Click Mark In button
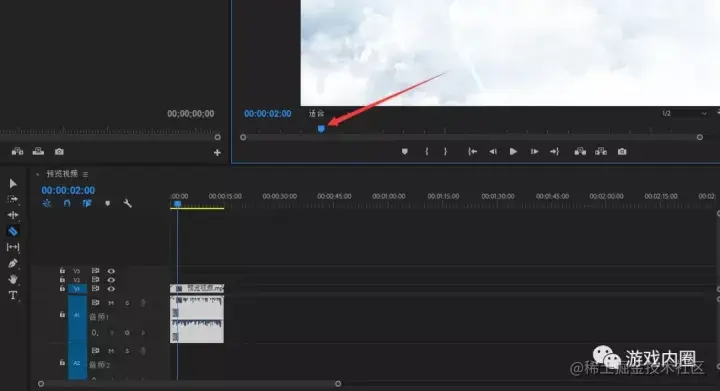 (x=427, y=151)
